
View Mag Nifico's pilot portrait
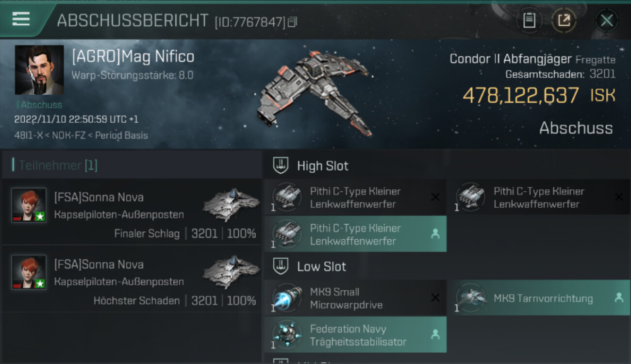pos(39,70)
